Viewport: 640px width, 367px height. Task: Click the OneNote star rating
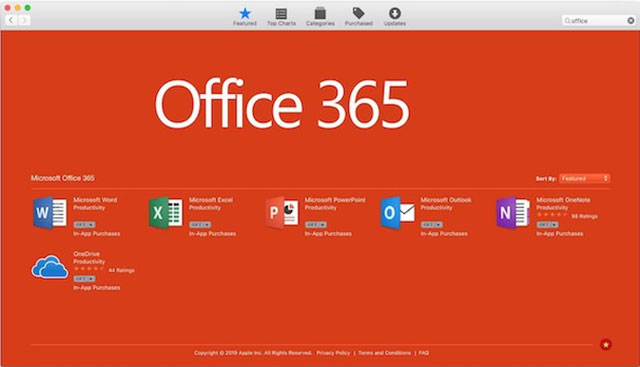pyautogui.click(x=552, y=215)
